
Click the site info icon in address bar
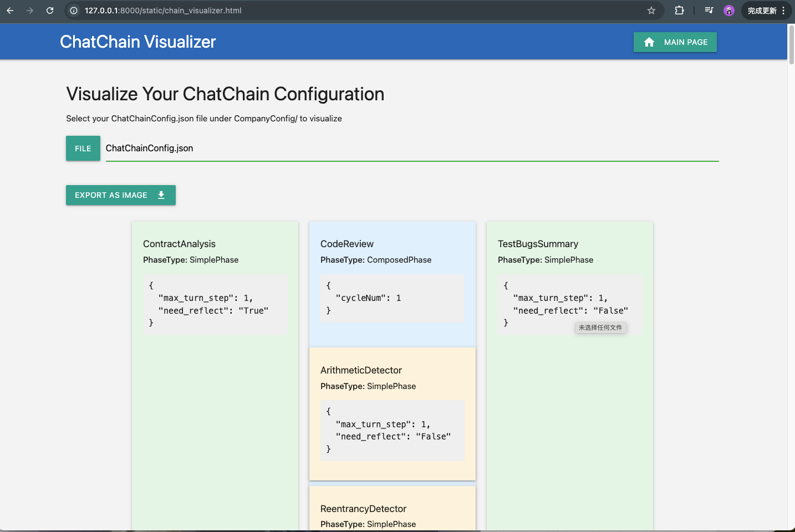pos(74,11)
